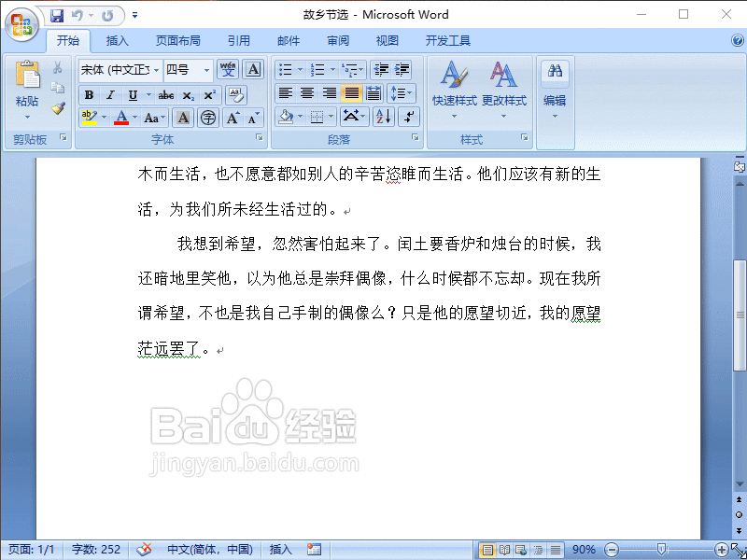Click the 拼音指南 phonetic guide icon
The image size is (747, 560).
click(x=227, y=69)
